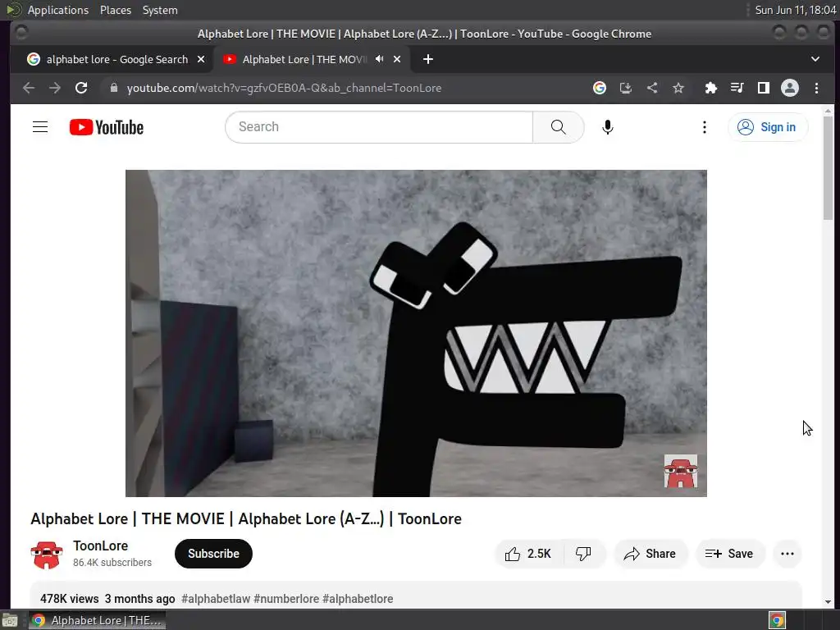Open System menu
This screenshot has height=630, width=840.
tap(160, 10)
